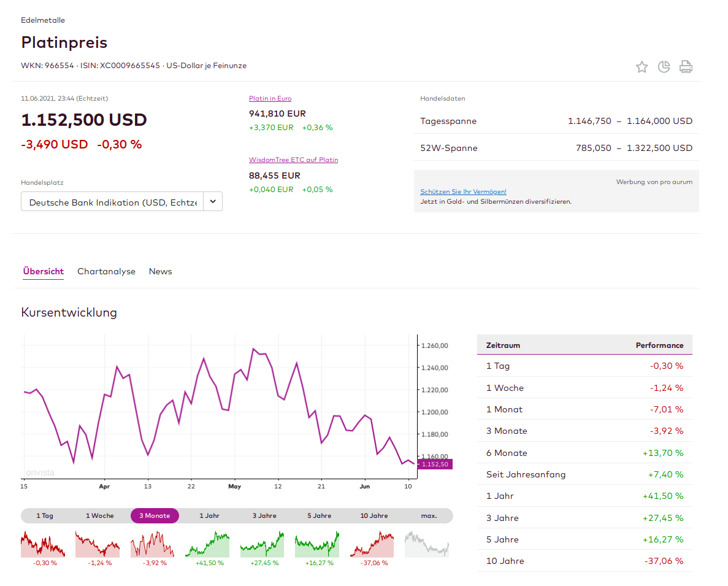Click the 1.152,50 price marker on chart
Screen dimensions: 728x586
click(x=434, y=465)
